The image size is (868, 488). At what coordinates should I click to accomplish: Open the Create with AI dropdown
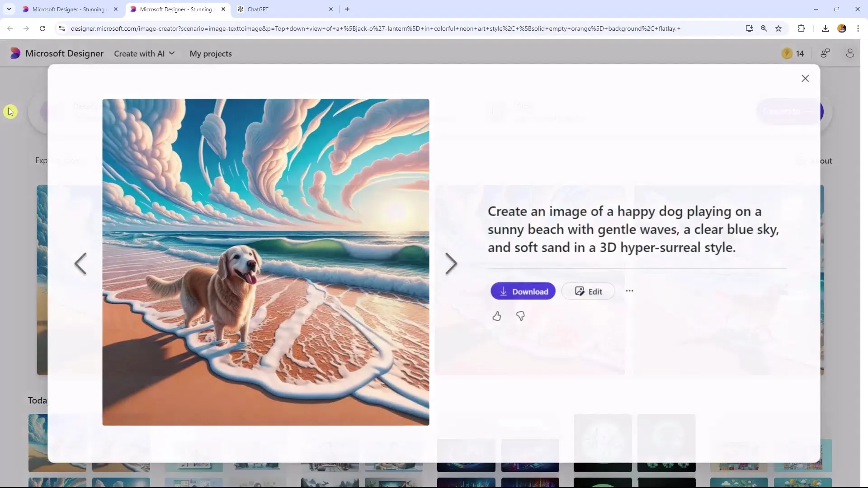coord(144,54)
